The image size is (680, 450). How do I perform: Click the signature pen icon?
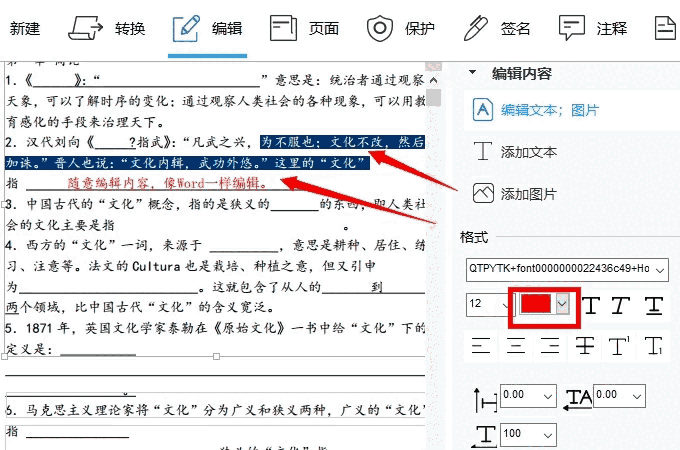point(476,28)
